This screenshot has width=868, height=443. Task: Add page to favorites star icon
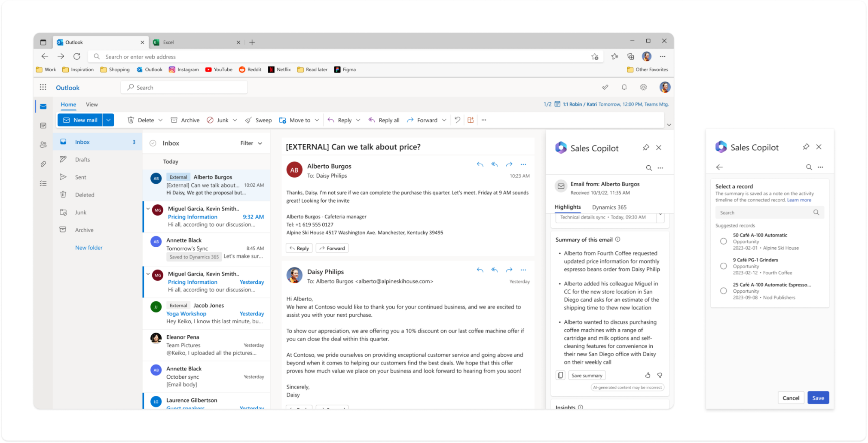click(595, 57)
